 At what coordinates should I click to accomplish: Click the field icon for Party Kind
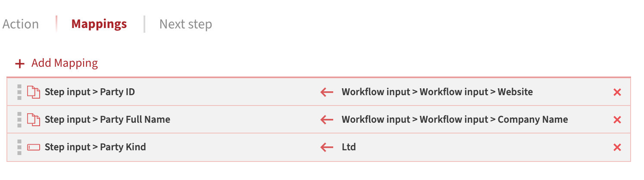tap(33, 147)
